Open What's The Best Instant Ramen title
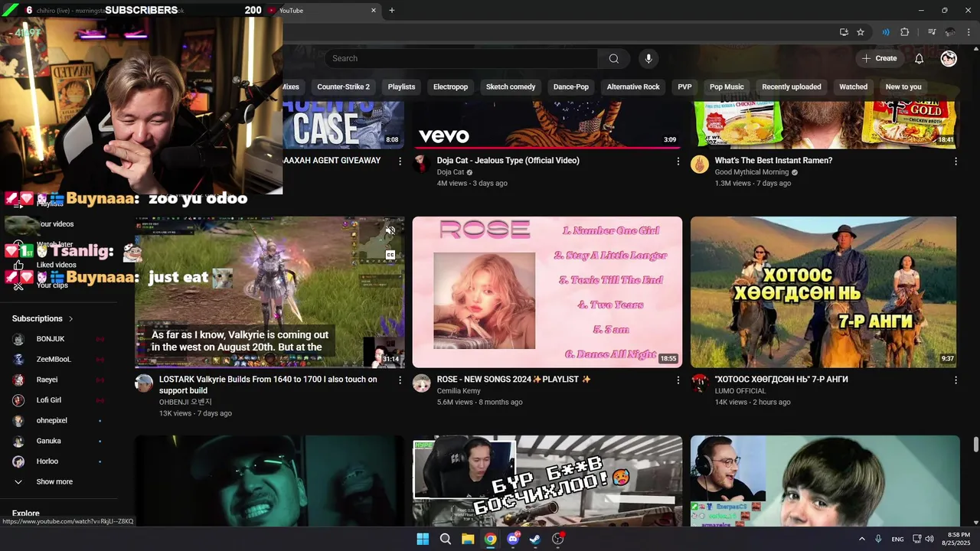980x551 pixels. click(x=773, y=161)
